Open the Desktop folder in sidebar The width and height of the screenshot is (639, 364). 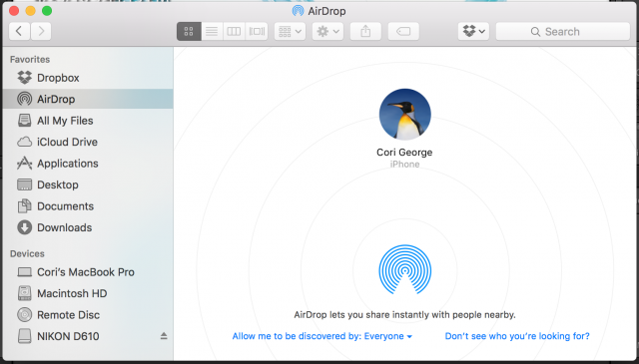tap(88, 184)
